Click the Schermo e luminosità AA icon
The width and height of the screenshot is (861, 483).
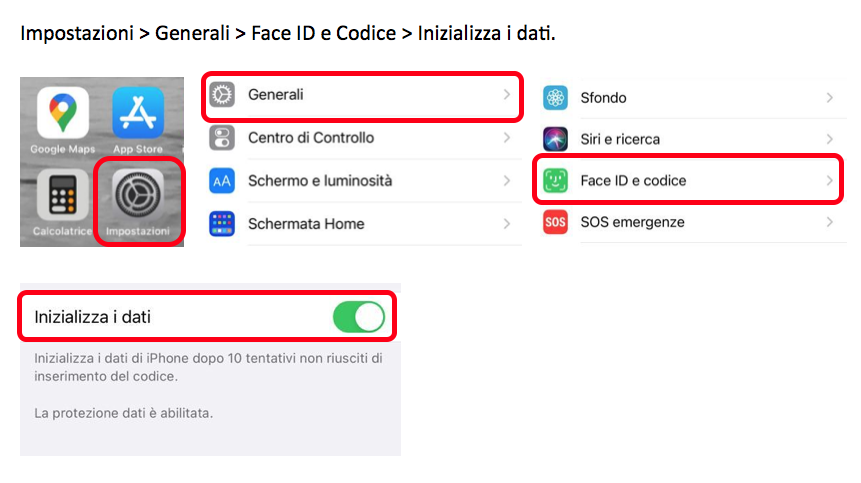click(222, 181)
